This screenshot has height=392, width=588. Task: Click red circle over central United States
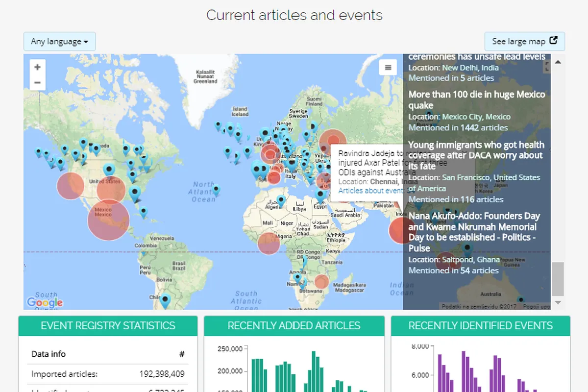tap(111, 190)
